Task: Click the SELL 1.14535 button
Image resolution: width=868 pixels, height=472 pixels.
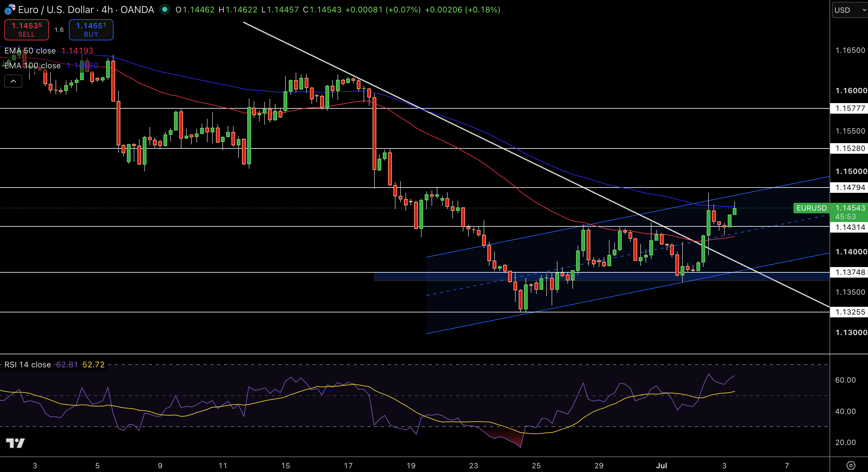Action: (x=27, y=30)
